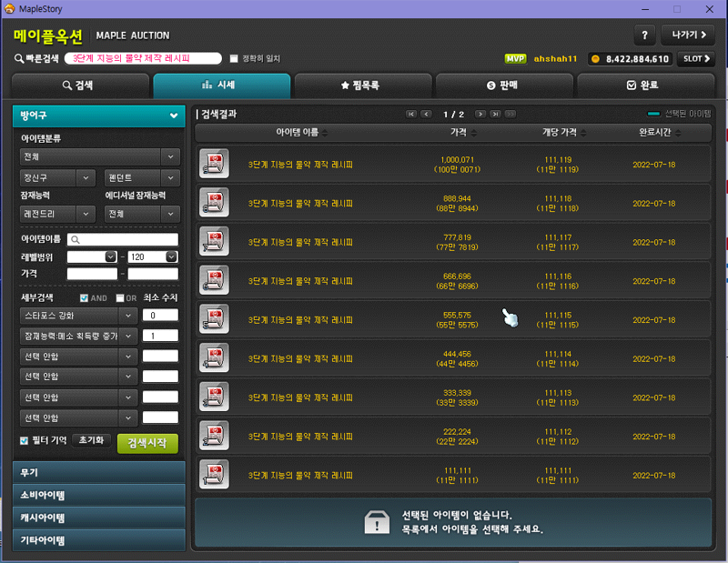Open the 펜던트 dropdown

[x=142, y=177]
